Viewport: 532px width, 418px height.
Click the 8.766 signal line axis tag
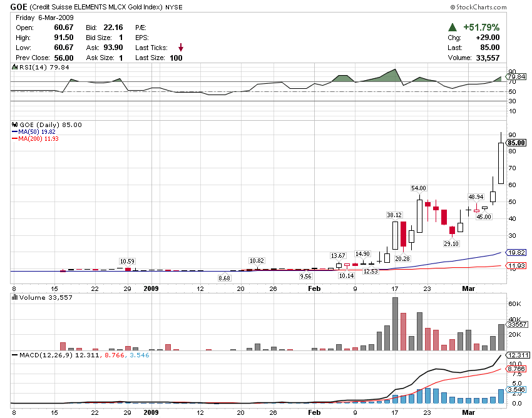[x=517, y=369]
